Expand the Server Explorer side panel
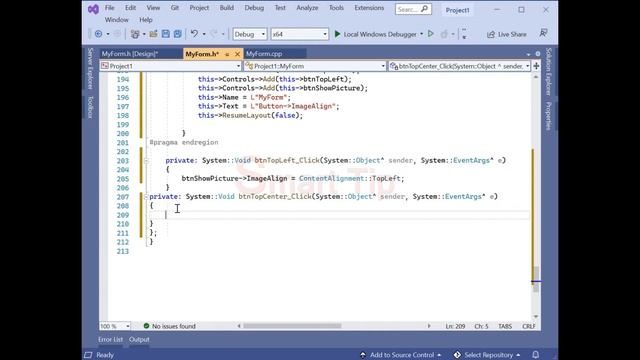Viewport: 640px width, 360px height. (x=91, y=68)
